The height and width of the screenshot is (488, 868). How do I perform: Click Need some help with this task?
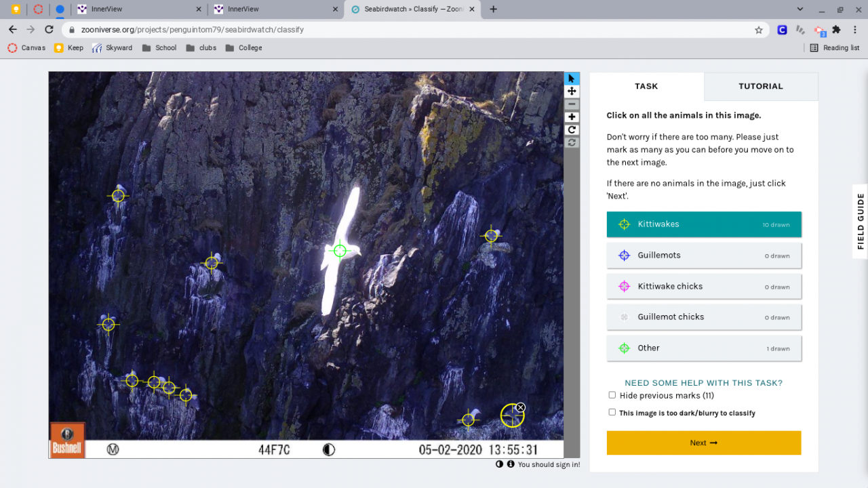(703, 383)
